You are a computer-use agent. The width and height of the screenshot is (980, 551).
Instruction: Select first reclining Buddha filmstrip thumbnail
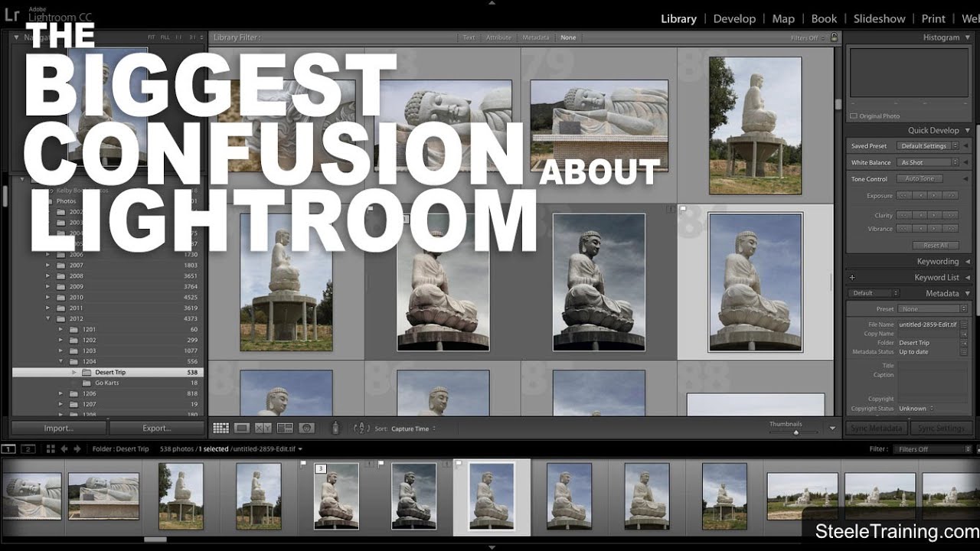pos(32,495)
